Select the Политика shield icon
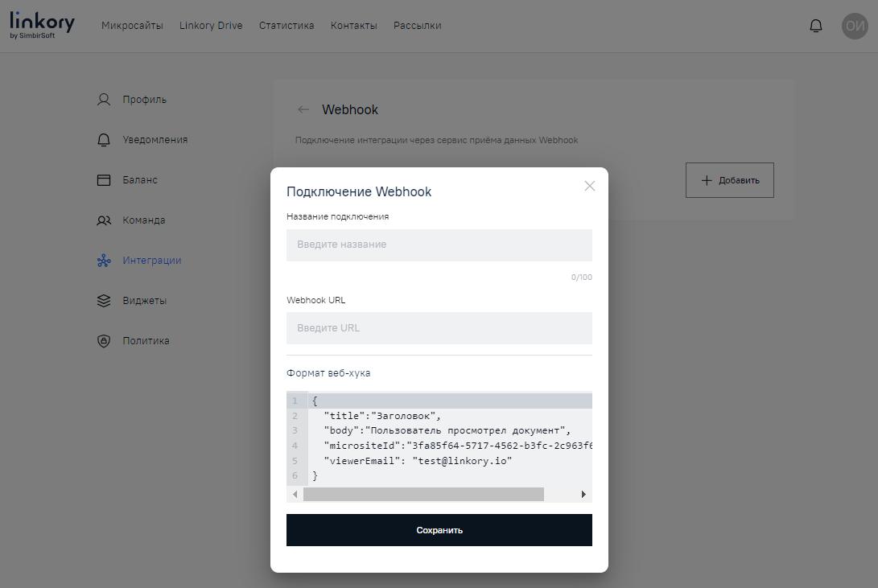Image resolution: width=878 pixels, height=588 pixels. (x=103, y=340)
